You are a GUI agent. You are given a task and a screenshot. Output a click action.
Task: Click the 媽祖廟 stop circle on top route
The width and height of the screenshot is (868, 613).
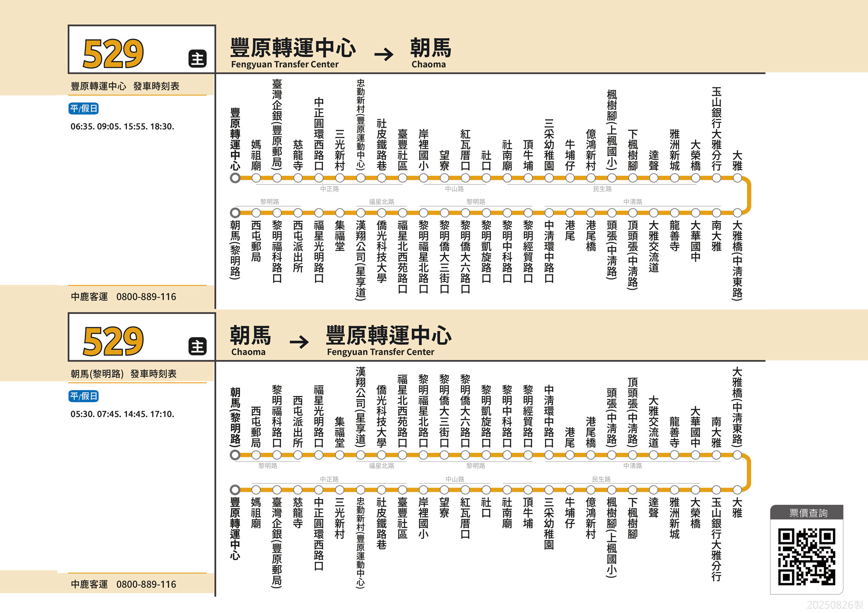(256, 178)
